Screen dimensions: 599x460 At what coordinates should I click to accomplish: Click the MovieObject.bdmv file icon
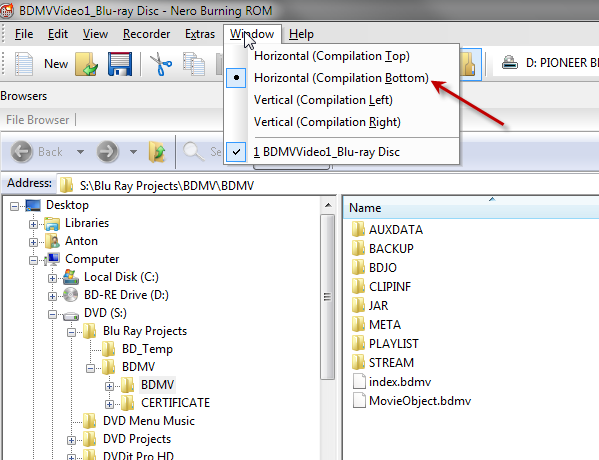click(x=359, y=400)
